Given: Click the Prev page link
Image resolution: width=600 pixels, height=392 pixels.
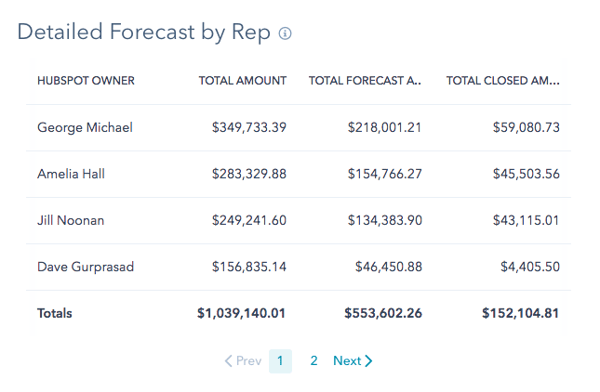Looking at the screenshot, I should (x=243, y=361).
